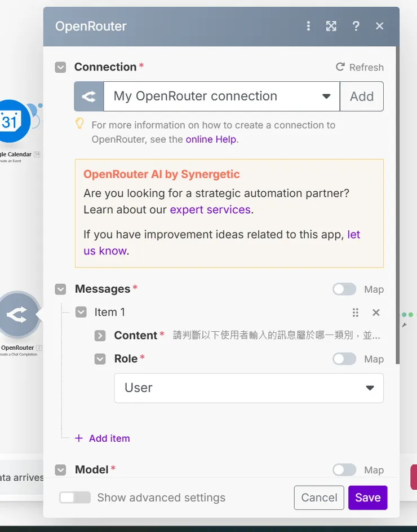Click the OpenRouter logo beside the connection field
417x532 pixels.
88,96
